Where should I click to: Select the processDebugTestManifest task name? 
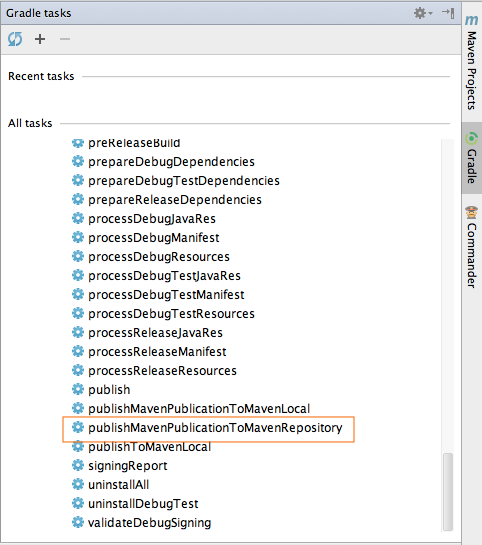[166, 295]
